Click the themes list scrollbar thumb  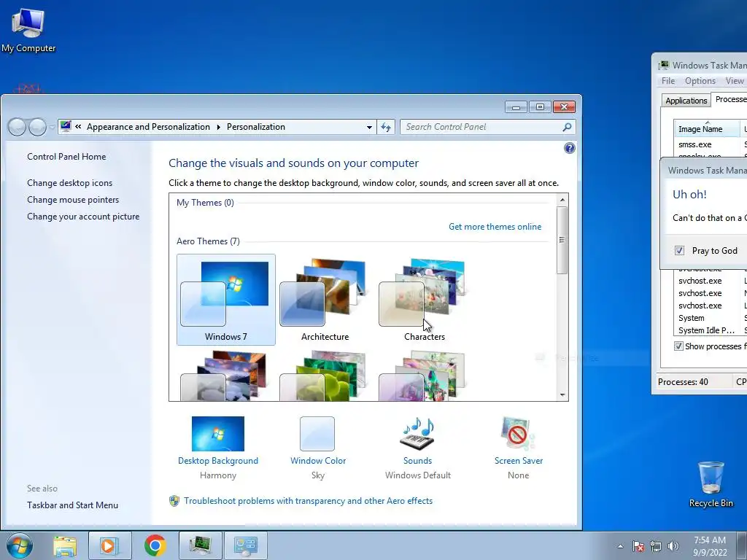[x=562, y=240]
